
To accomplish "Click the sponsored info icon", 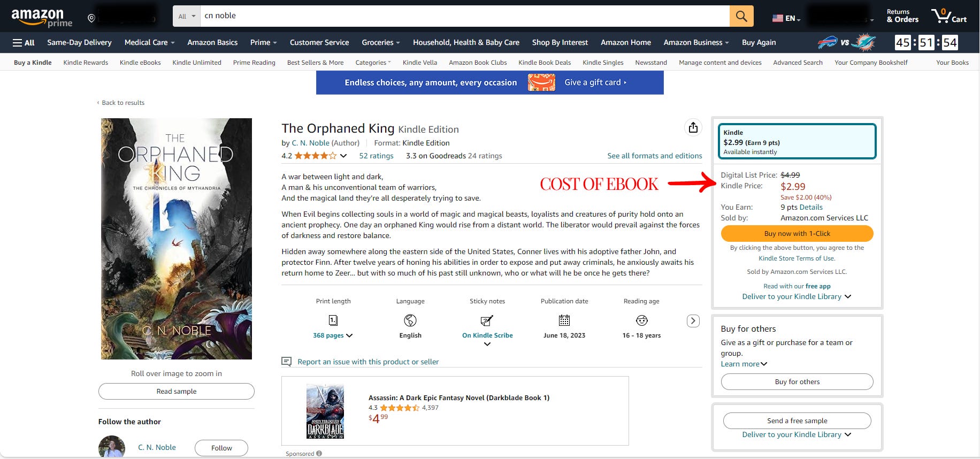I will click(x=319, y=454).
